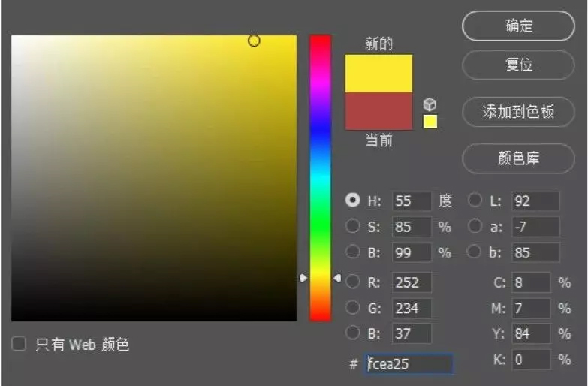Click the circular color picker marker in field
Viewport: 588px width, 386px height.
click(254, 41)
